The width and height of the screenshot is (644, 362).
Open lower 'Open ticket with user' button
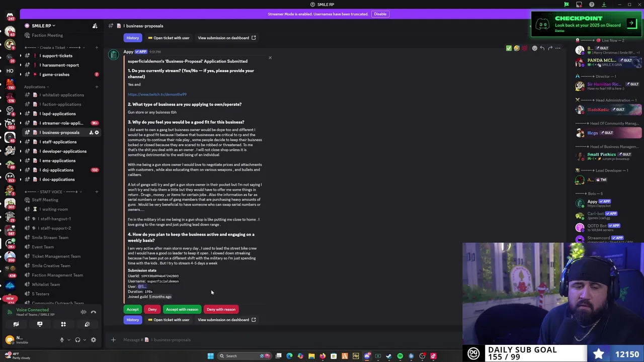coord(168,320)
